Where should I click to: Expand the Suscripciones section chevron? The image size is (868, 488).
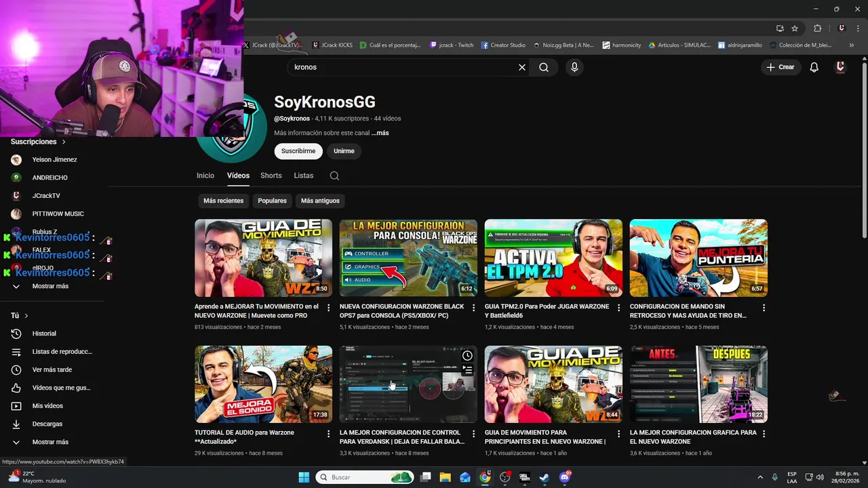(x=64, y=142)
